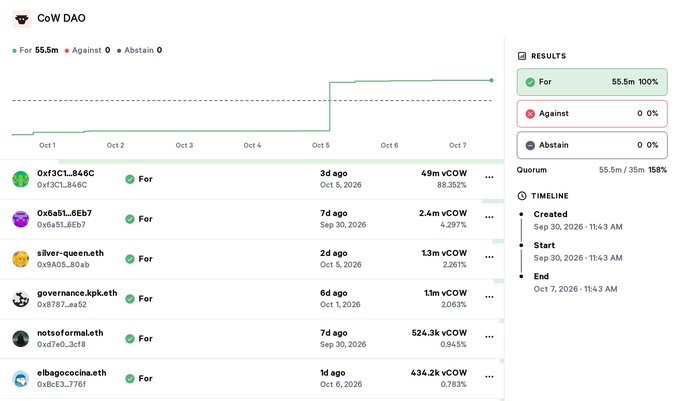Open notsoformal.eth voter profile

coord(70,333)
